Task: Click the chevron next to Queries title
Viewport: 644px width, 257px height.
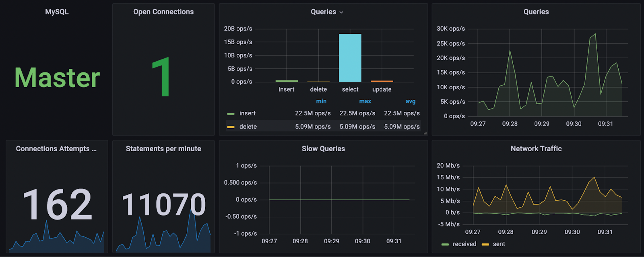Action: click(341, 12)
